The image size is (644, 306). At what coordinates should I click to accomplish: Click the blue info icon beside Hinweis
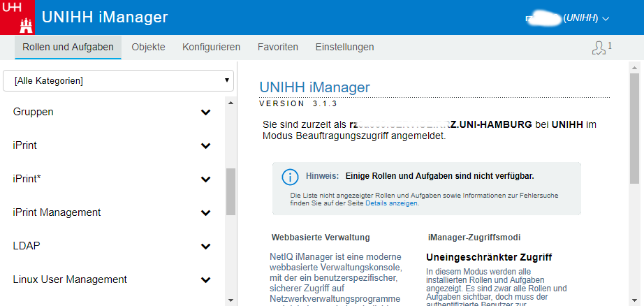tap(290, 177)
